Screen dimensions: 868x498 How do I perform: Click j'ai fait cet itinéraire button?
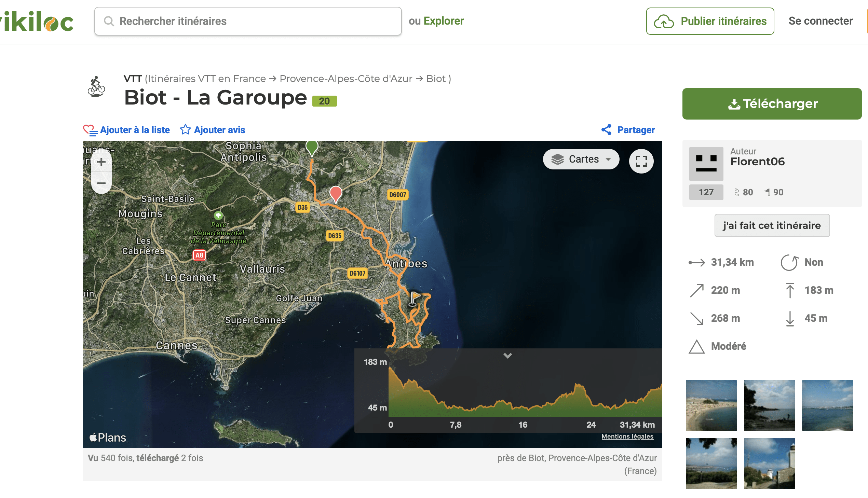coord(772,225)
